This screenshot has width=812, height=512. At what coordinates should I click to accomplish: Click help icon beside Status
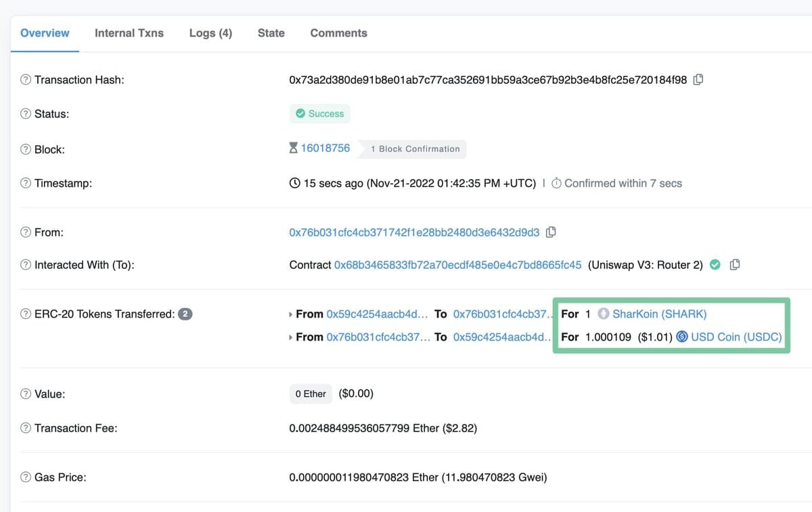(26, 114)
